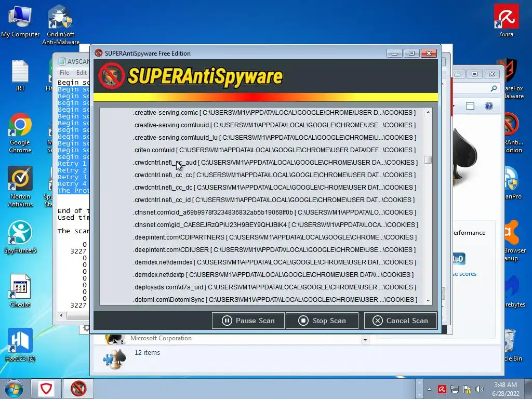Toggle the preview pane icon in Explorer window
The height and width of the screenshot is (399, 532).
pos(470,106)
